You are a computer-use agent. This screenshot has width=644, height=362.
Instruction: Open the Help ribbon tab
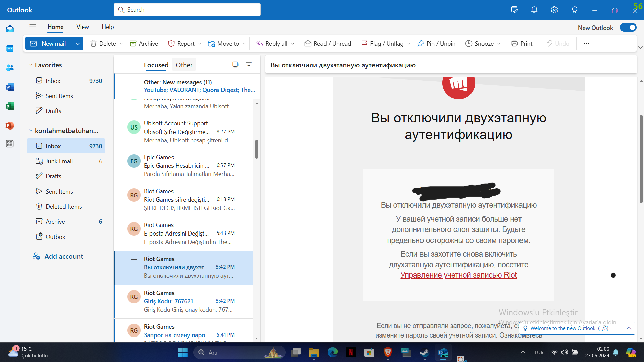point(108,27)
